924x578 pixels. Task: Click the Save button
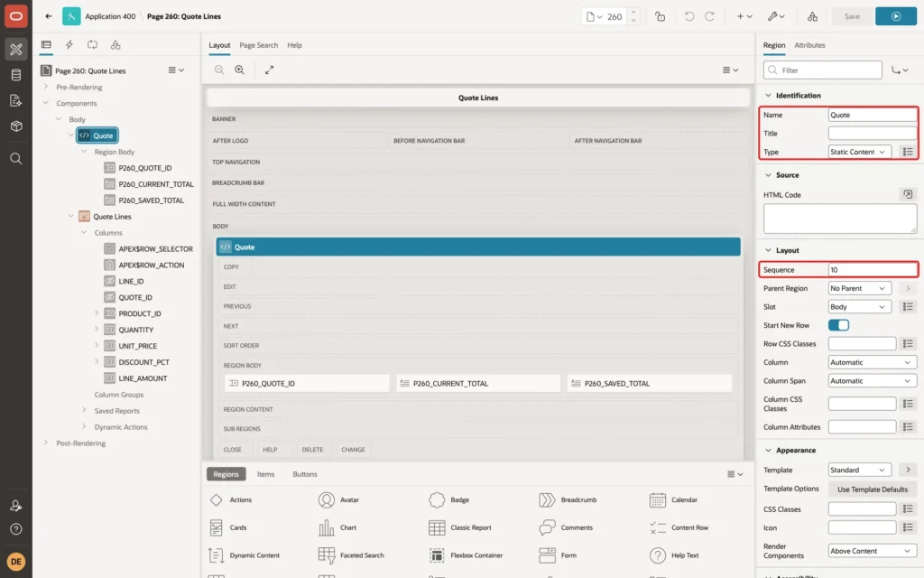click(x=852, y=16)
